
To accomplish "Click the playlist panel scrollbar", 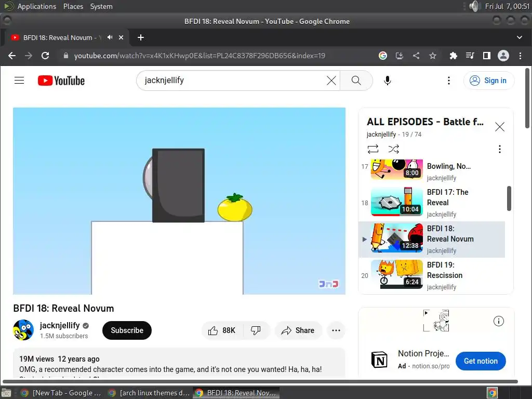I will [x=509, y=198].
